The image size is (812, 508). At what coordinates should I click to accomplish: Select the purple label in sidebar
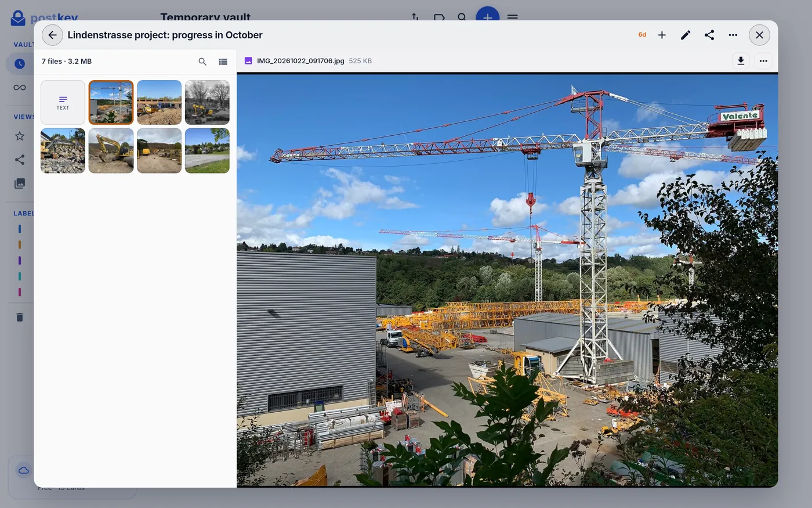tap(20, 261)
